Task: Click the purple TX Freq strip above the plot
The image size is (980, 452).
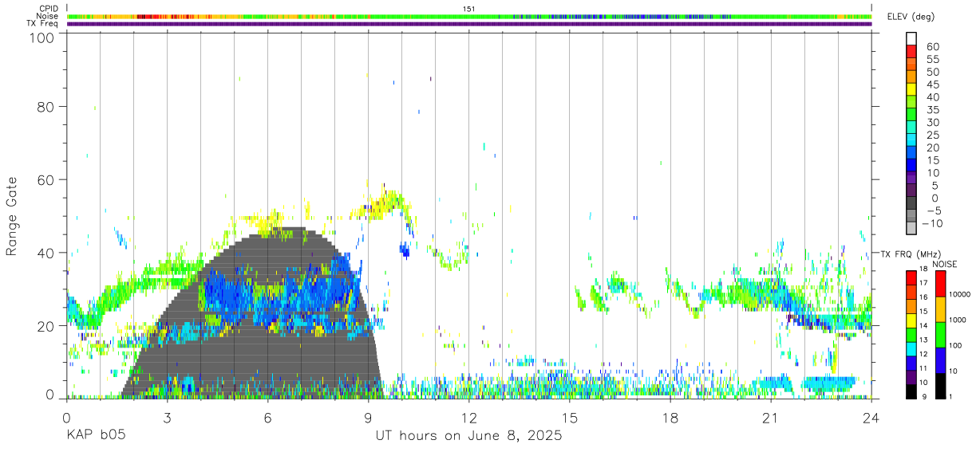Action: [469, 24]
